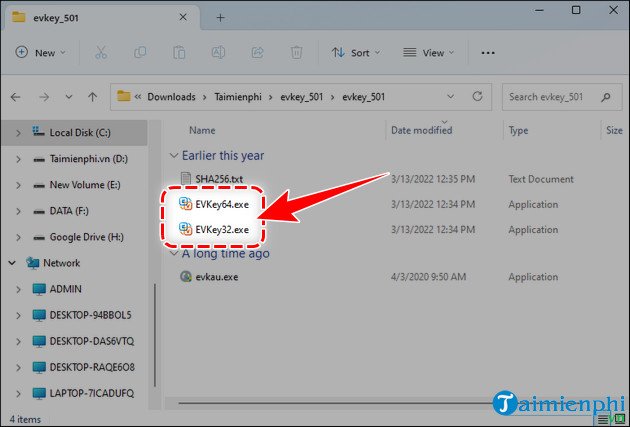Open the View dropdown menu
The image size is (630, 427).
tap(426, 53)
